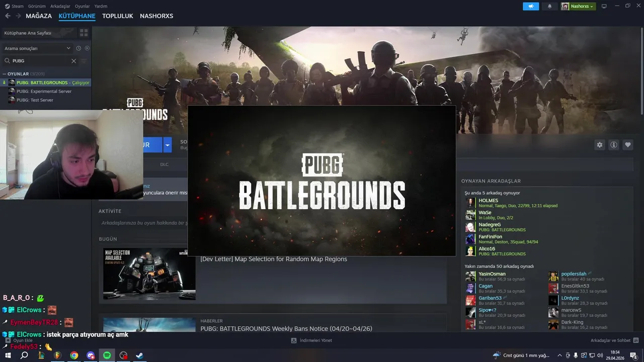Show recent activity clock filter icon

[78, 48]
